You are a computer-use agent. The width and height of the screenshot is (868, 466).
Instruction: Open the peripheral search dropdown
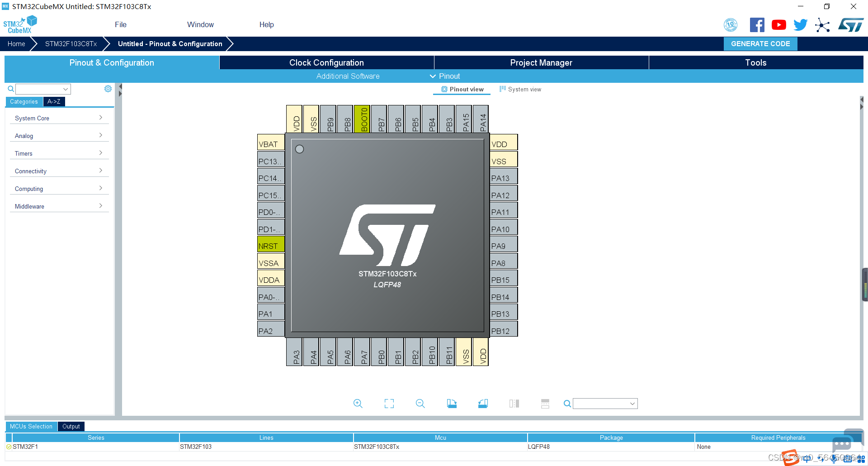click(66, 89)
